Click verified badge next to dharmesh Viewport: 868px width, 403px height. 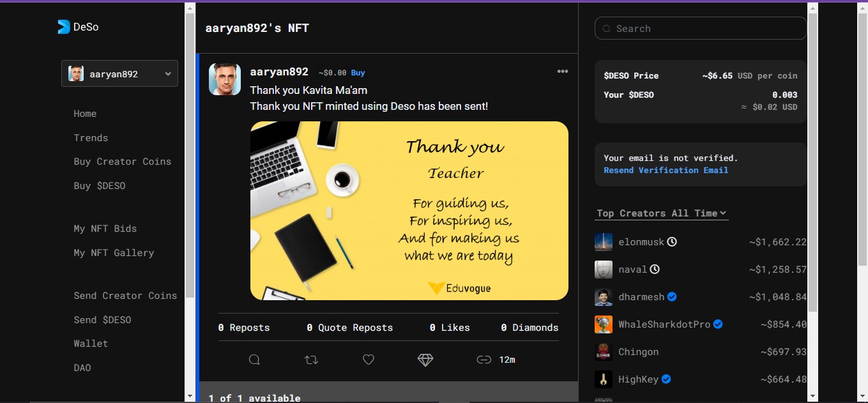coord(672,297)
